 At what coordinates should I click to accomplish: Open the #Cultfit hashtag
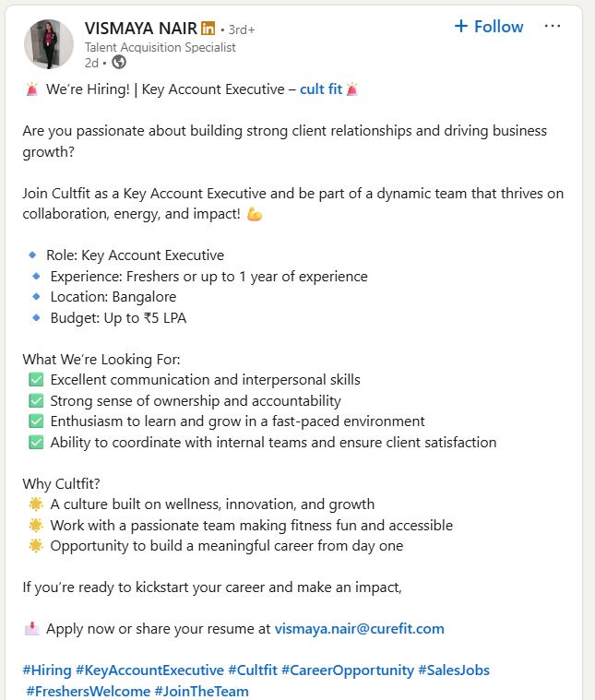252,670
